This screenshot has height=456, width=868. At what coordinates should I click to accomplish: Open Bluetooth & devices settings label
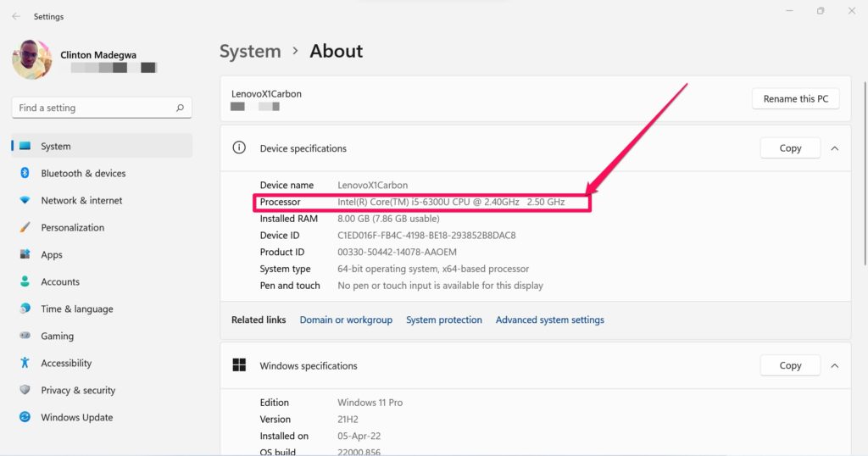tap(83, 173)
